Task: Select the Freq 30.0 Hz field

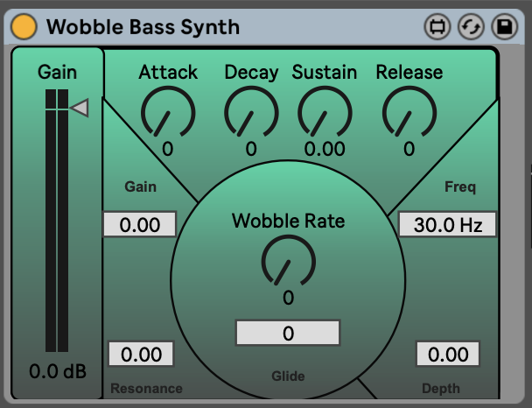Action: click(448, 225)
